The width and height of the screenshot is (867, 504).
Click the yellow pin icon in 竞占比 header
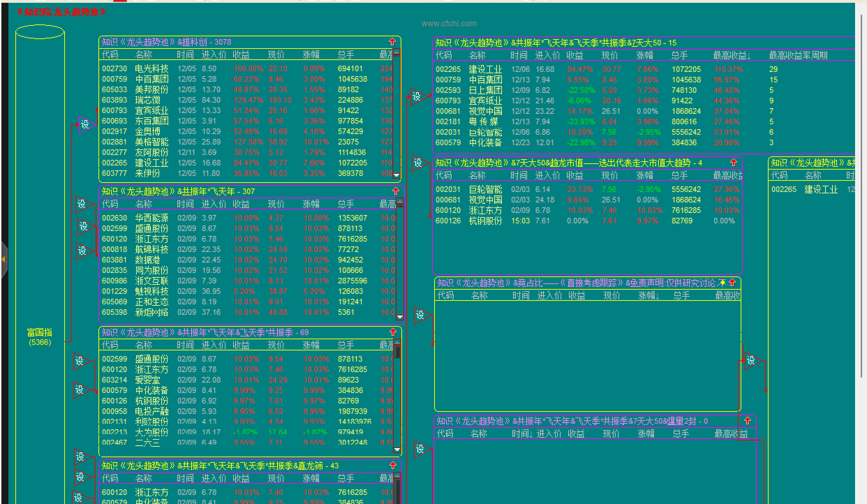pyautogui.click(x=722, y=283)
